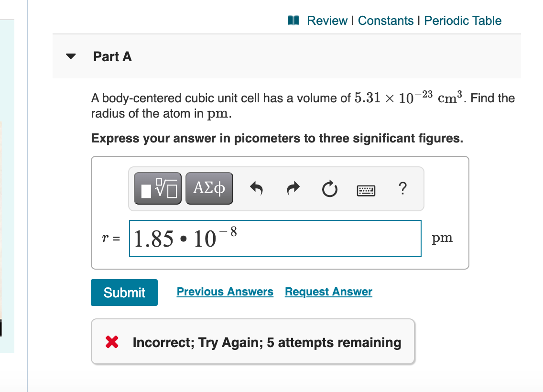Open equation editor help
543x392 pixels.
pyautogui.click(x=402, y=189)
